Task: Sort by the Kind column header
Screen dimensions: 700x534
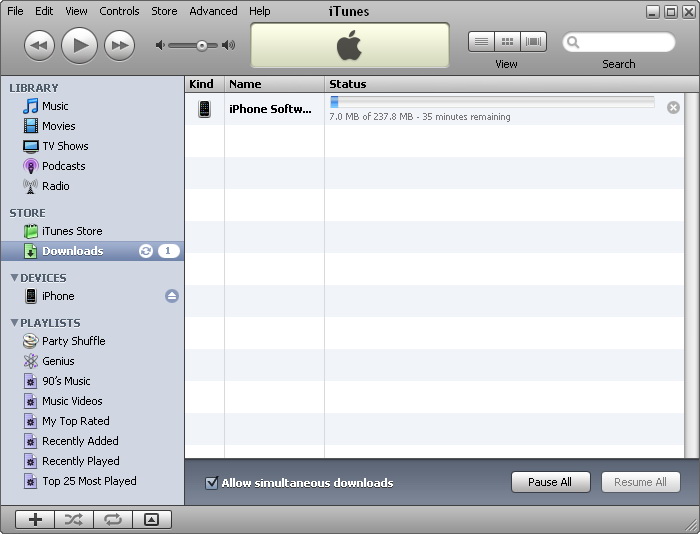Action: click(x=204, y=84)
